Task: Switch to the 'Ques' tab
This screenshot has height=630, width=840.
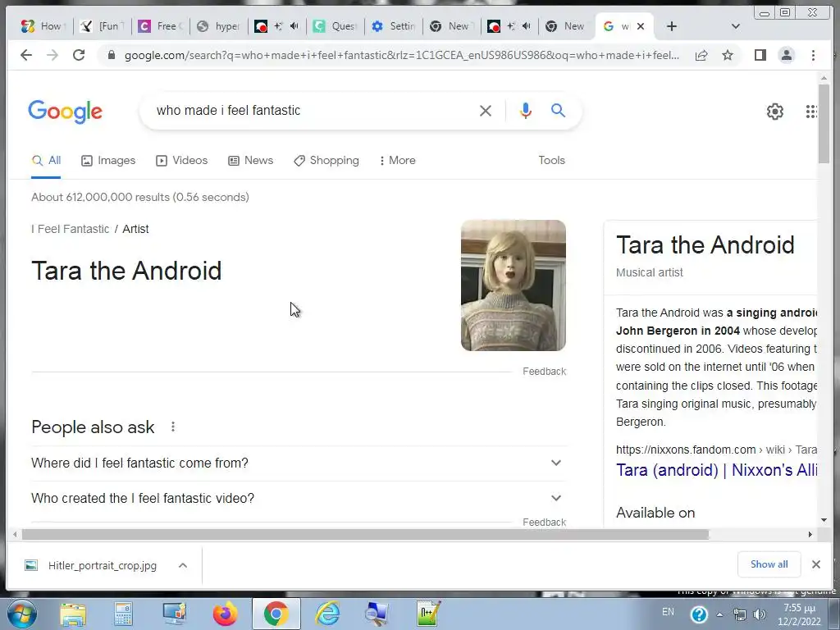Action: click(x=335, y=26)
